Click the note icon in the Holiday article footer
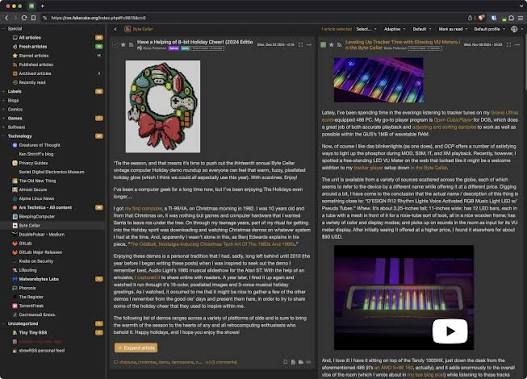The image size is (527, 379). pos(285,362)
